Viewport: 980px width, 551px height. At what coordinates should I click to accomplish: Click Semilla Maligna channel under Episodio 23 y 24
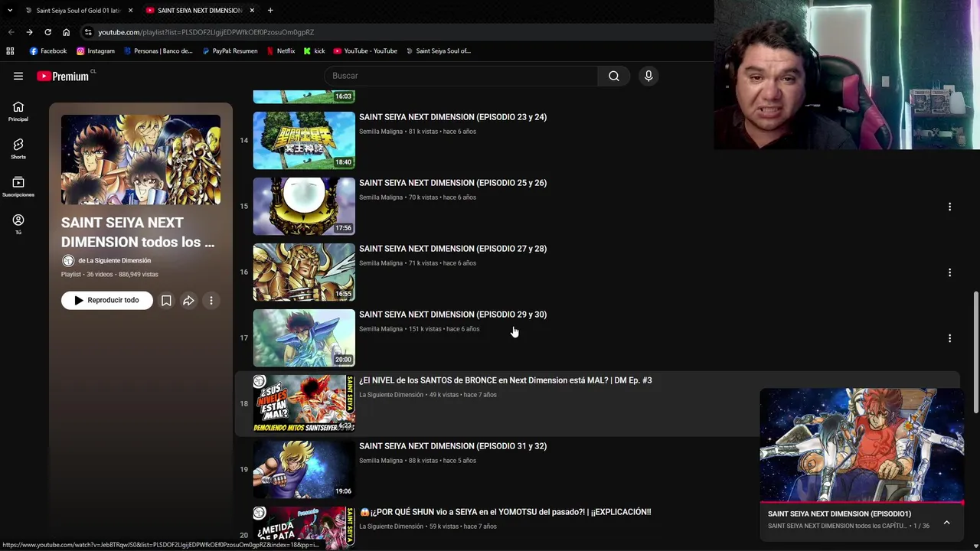tap(381, 132)
